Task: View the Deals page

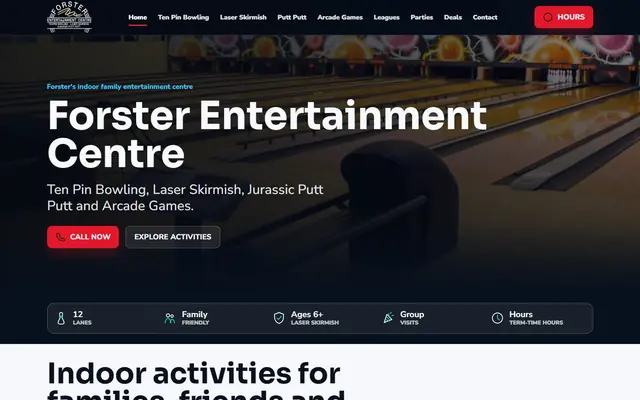Action: point(453,17)
